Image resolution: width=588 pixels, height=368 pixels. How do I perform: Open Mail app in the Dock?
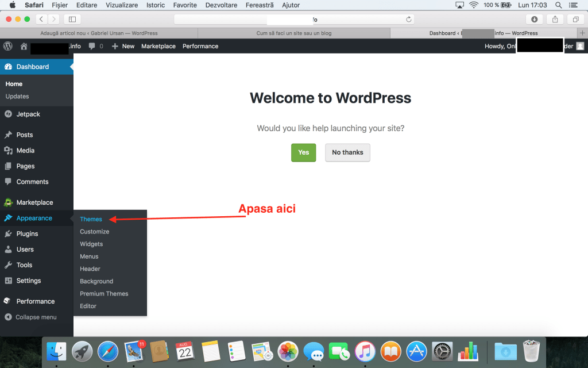(134, 352)
